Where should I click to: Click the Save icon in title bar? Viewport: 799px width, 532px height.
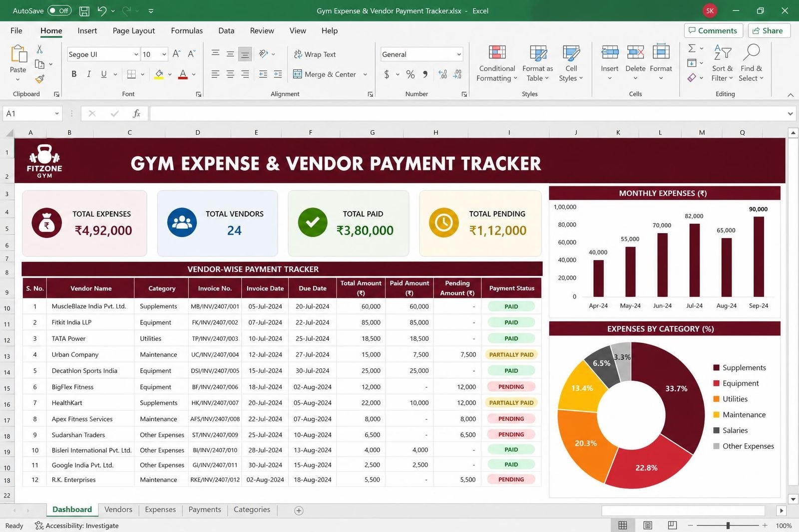tap(84, 10)
